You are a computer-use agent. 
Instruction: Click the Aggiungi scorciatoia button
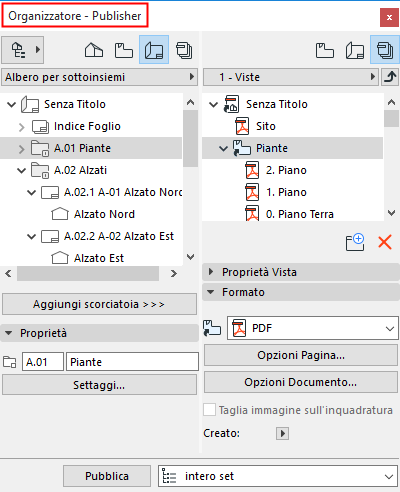[x=99, y=304]
